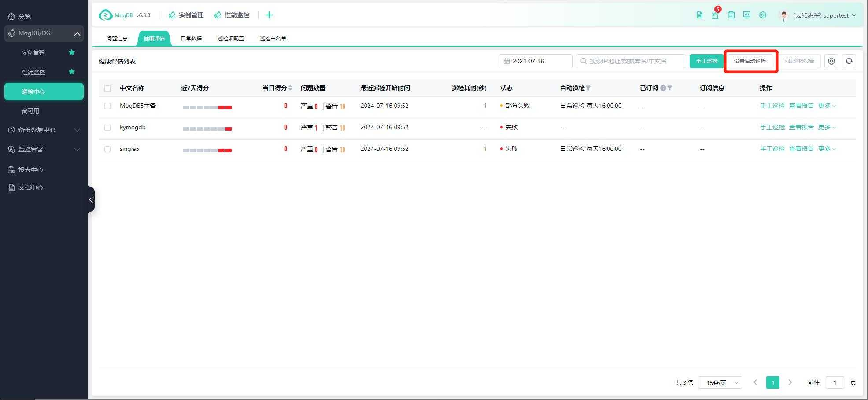Click 7-day score bar for MogDB5主备

point(207,107)
